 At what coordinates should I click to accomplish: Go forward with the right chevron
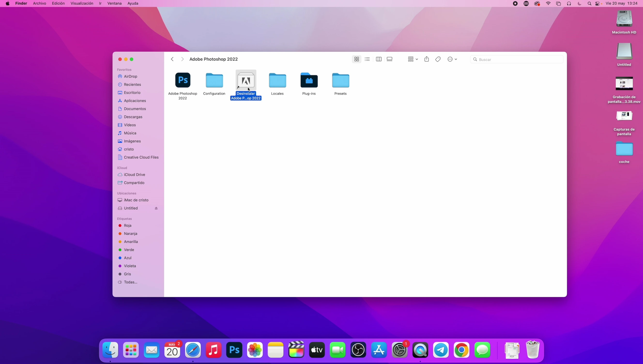(182, 59)
